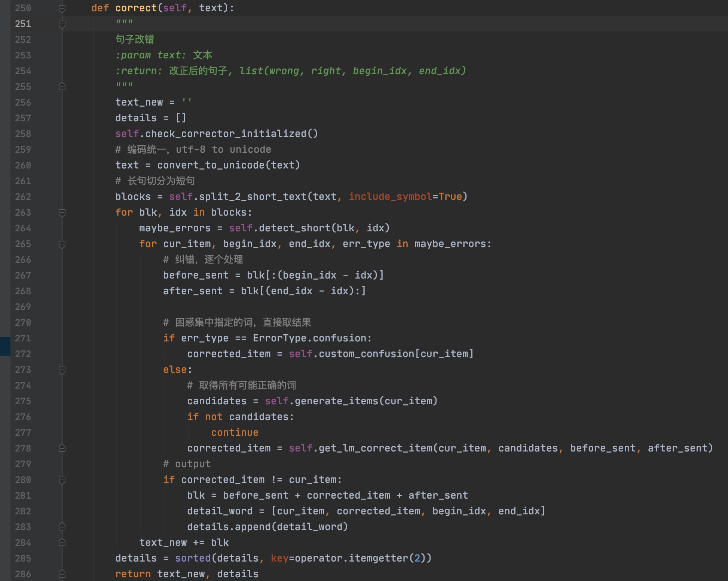728x581 pixels.
Task: Collapse the docstring fold toggle at line 251
Action: (62, 24)
